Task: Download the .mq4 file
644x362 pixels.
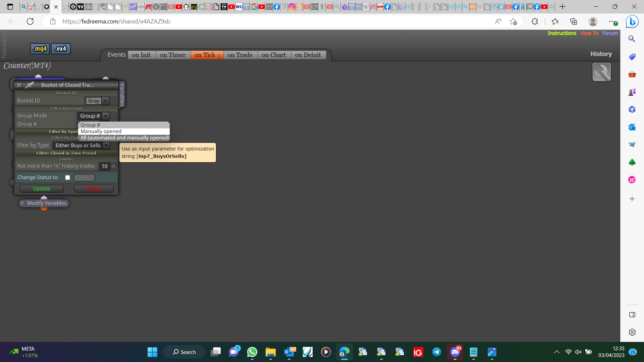Action: tap(40, 49)
